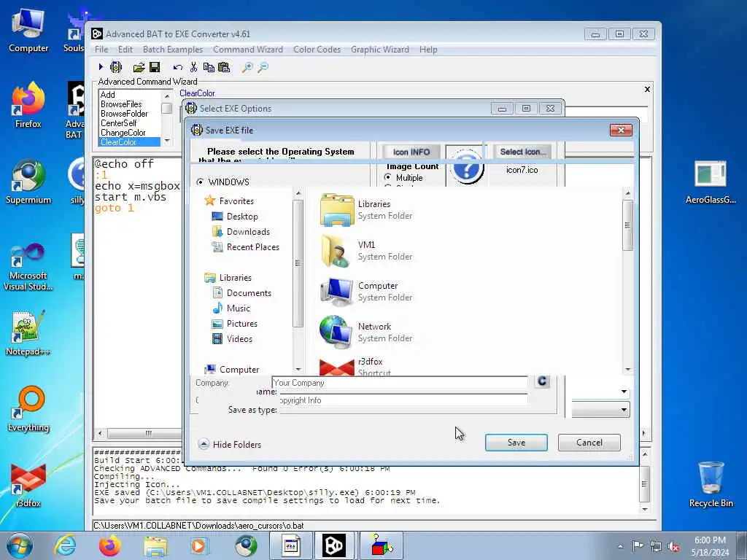
Task: Click the question mark icon preview
Action: 466,167
